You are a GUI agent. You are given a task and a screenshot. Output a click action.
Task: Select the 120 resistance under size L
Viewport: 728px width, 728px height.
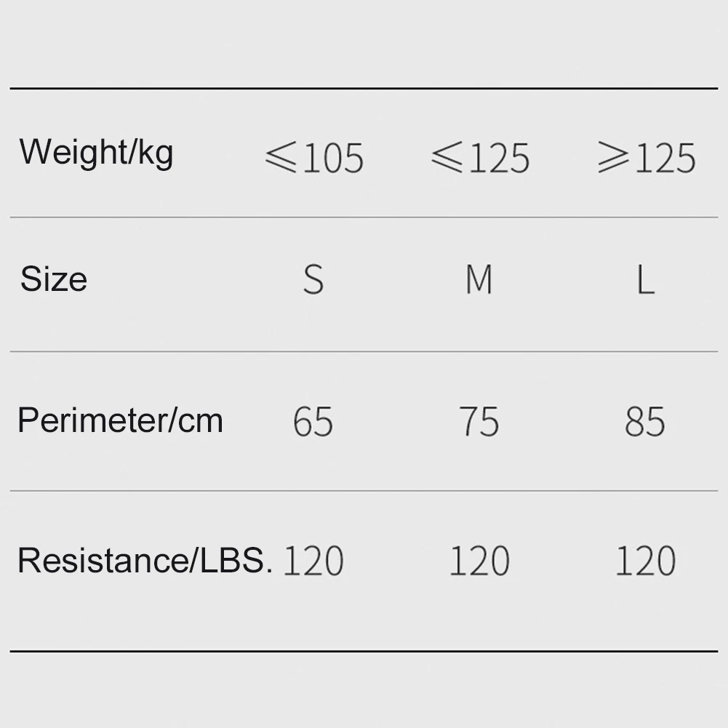pyautogui.click(x=646, y=561)
